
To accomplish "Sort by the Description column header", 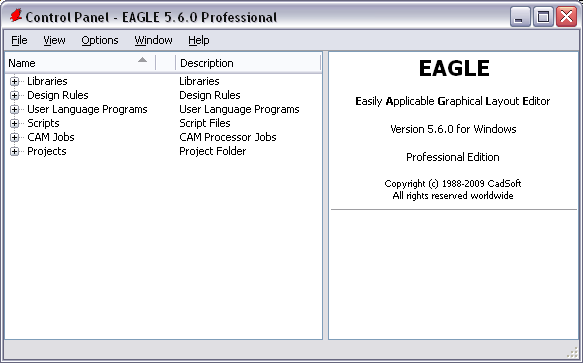I will pos(248,63).
